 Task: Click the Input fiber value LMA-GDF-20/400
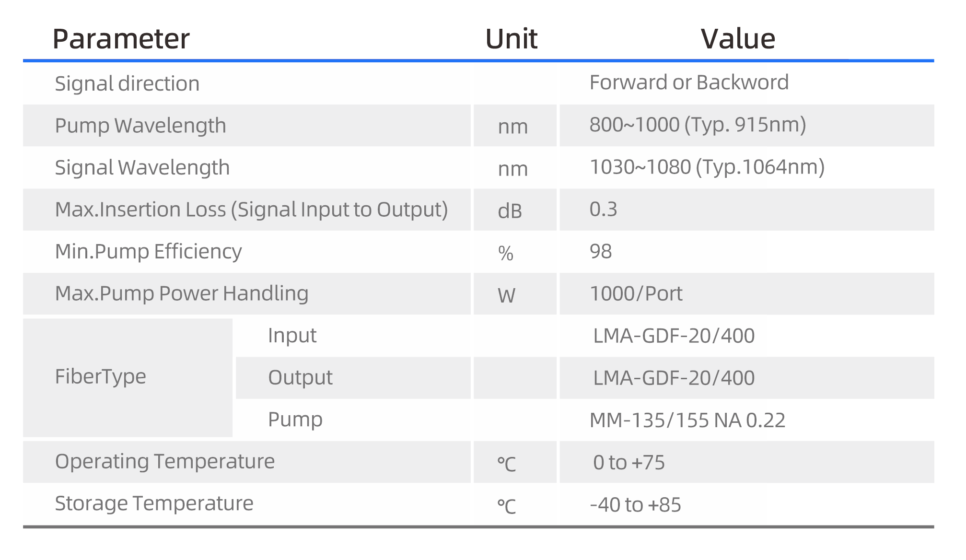click(674, 336)
